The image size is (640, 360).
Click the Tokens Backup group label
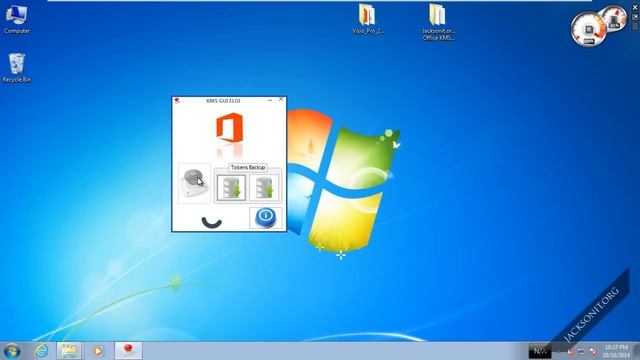248,167
